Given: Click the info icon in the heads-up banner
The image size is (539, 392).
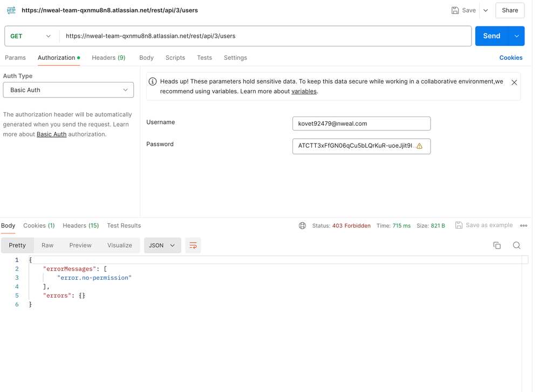Looking at the screenshot, I should click(153, 81).
